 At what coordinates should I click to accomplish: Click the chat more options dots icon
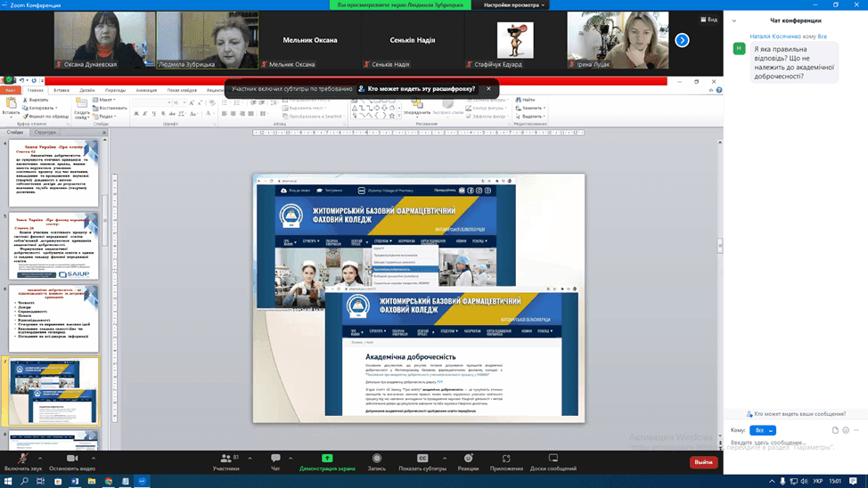click(x=856, y=430)
